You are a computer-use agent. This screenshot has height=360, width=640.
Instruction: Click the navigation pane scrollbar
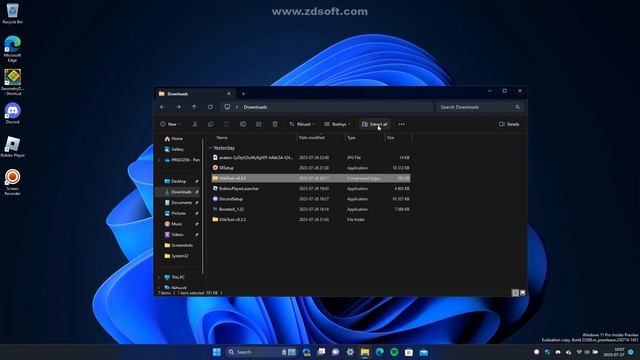click(x=203, y=206)
